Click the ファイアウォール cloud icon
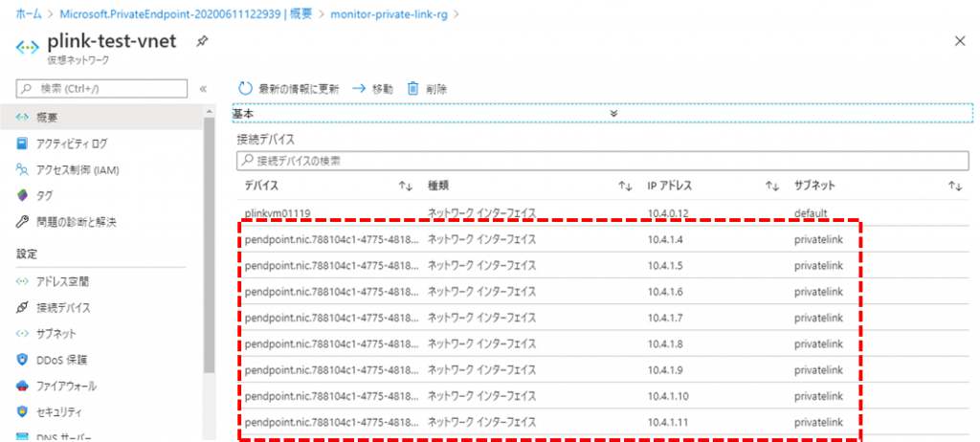Image resolution: width=980 pixels, height=442 pixels. [x=23, y=386]
